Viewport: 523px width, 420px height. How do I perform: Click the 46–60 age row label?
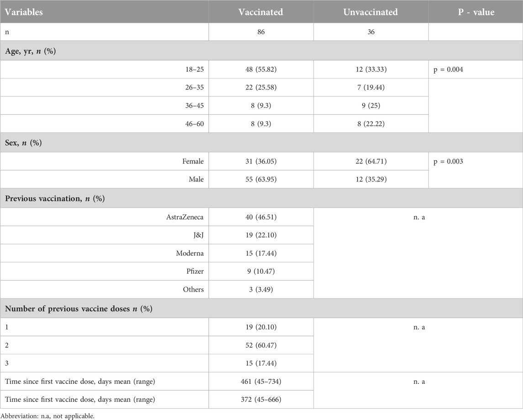pyautogui.click(x=195, y=124)
